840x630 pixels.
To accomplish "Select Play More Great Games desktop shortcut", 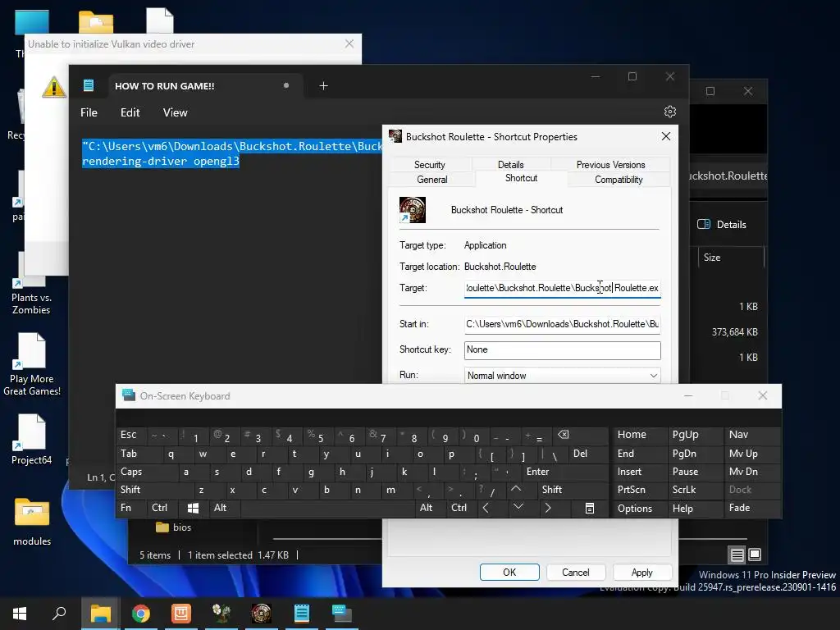I will [32, 364].
